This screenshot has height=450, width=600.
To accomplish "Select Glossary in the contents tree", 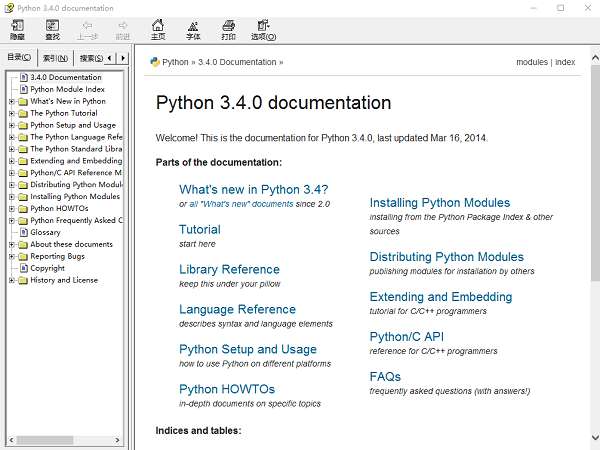I will point(45,232).
